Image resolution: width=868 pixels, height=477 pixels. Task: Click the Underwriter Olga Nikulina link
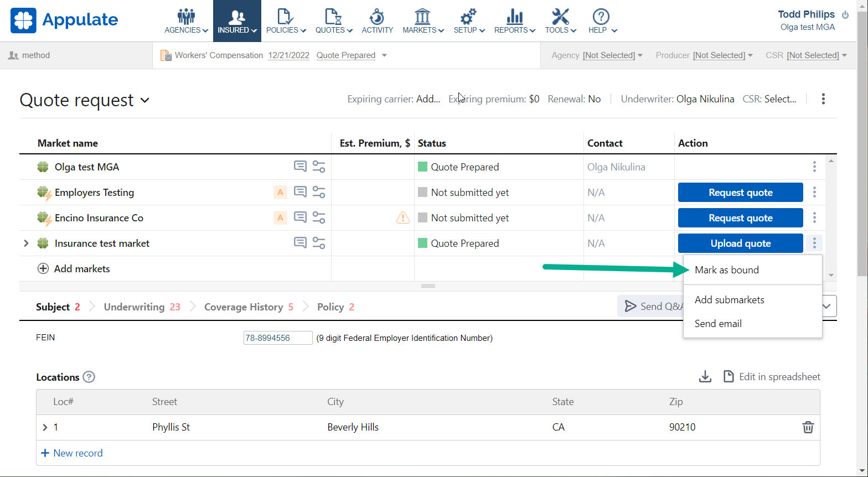click(x=705, y=99)
